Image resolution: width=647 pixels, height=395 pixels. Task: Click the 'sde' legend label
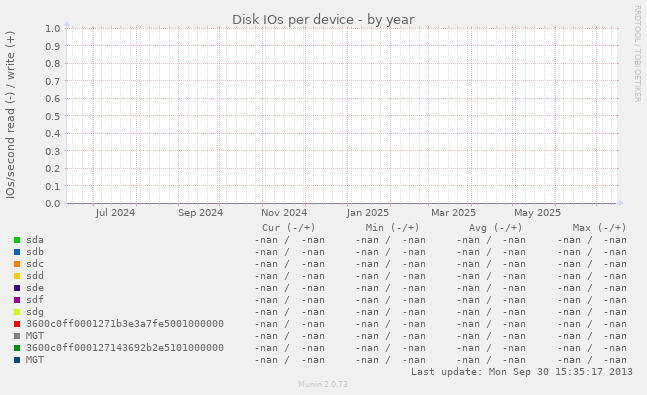point(35,288)
